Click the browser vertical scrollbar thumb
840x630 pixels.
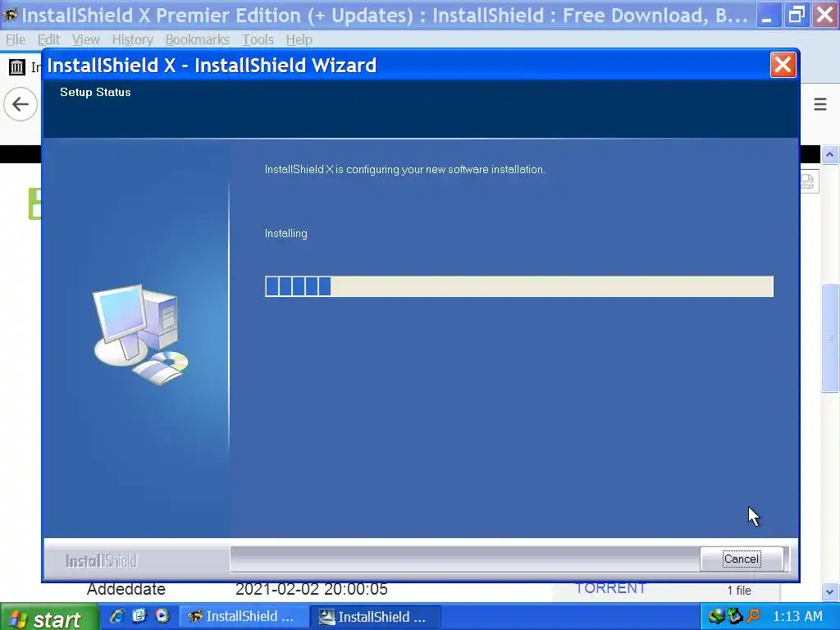click(830, 338)
